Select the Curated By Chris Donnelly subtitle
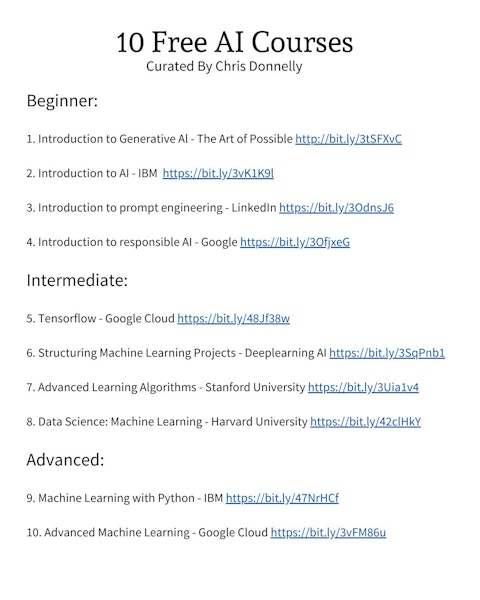The width and height of the screenshot is (480, 600). pyautogui.click(x=224, y=66)
